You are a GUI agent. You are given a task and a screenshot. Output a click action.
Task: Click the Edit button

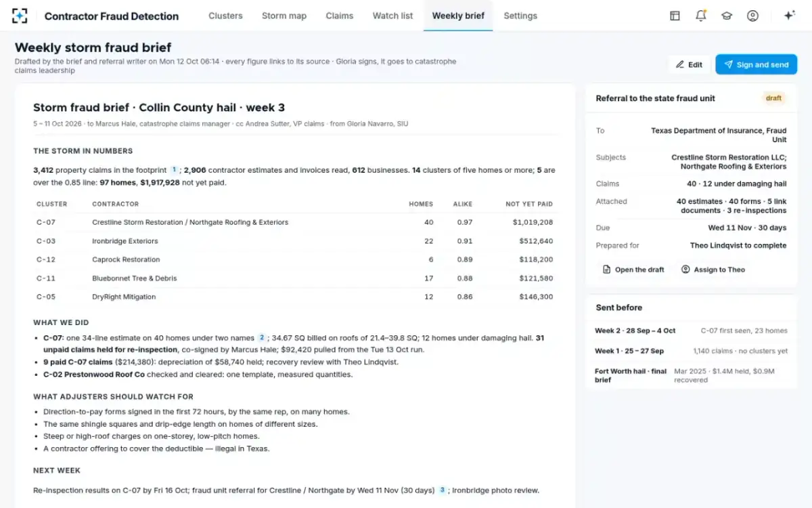[x=690, y=64]
